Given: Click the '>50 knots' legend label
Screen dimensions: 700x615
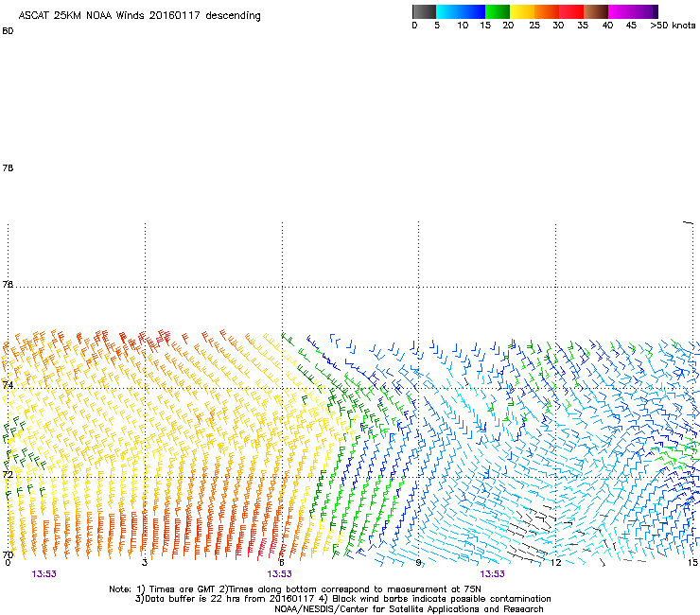Looking at the screenshot, I should [673, 26].
